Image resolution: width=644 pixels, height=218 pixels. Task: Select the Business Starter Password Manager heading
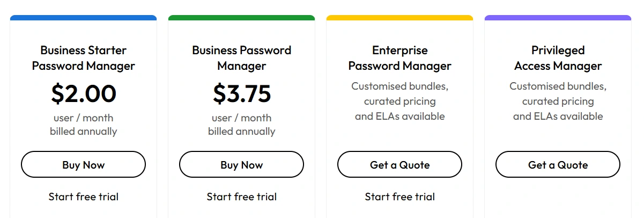(x=83, y=58)
